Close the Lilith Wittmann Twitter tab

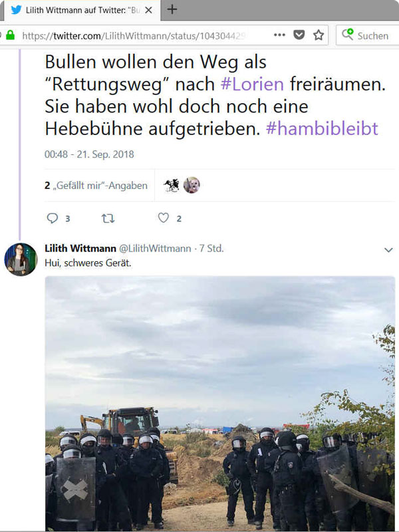[148, 10]
